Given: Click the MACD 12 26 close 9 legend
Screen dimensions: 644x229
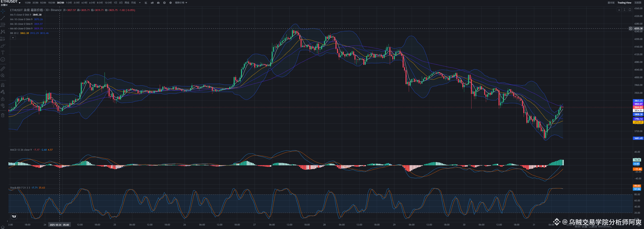Looking at the screenshot, I should [x=31, y=150].
